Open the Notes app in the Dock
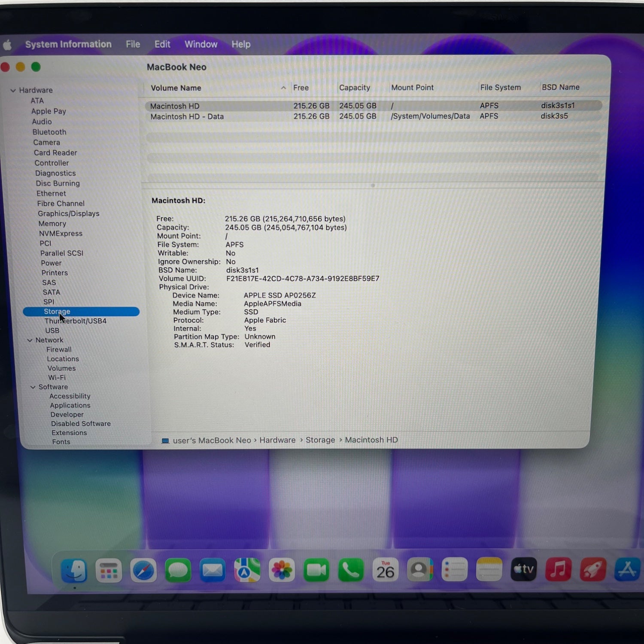 tap(489, 570)
